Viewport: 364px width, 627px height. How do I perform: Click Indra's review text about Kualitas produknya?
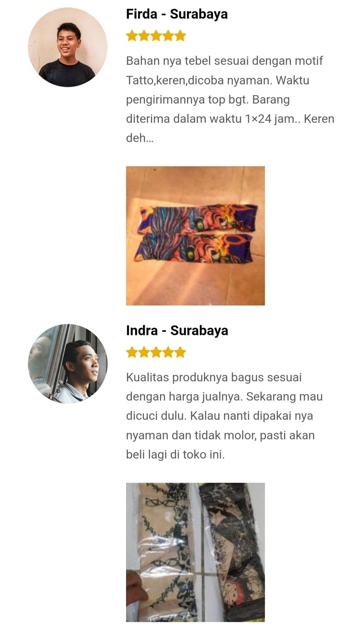pos(224,416)
